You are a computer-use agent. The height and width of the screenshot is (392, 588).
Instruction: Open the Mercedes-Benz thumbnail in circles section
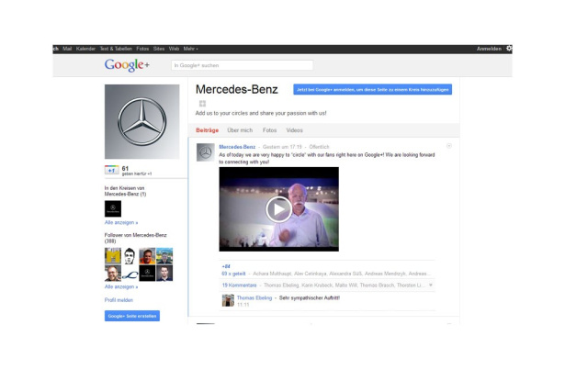click(113, 208)
